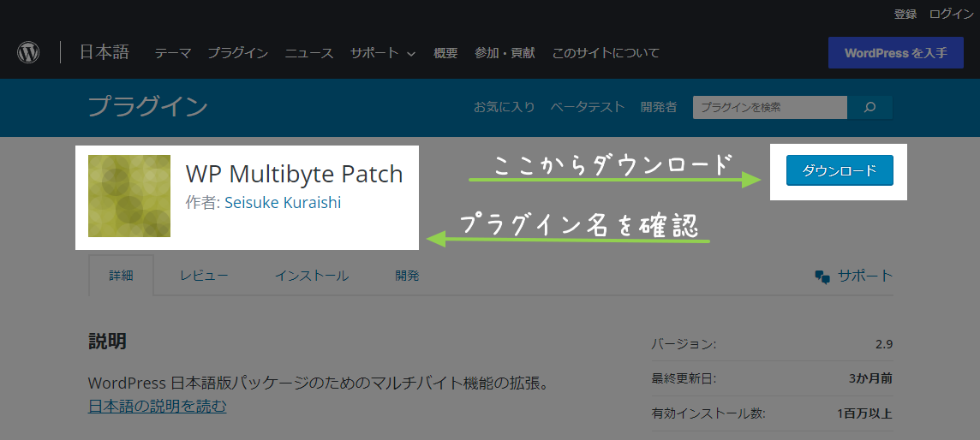Click the 登録 link
This screenshot has height=440, width=980.
905,14
